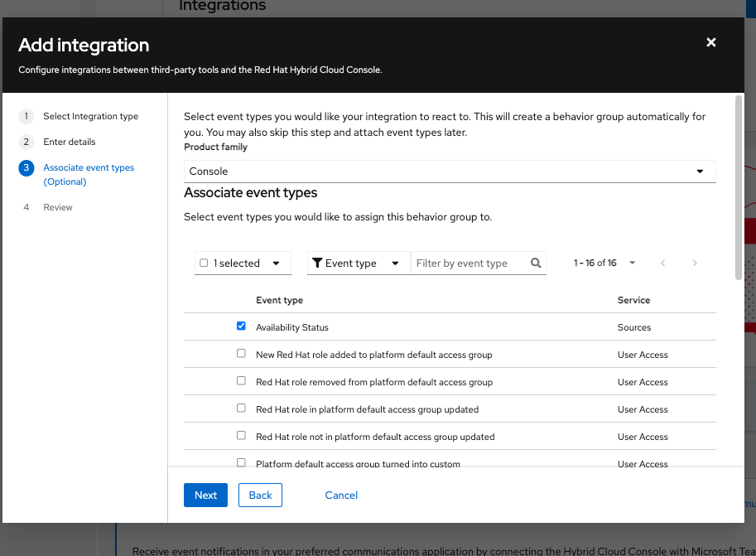The height and width of the screenshot is (556, 756).
Task: Toggle bulk select all checkbox
Action: click(205, 263)
